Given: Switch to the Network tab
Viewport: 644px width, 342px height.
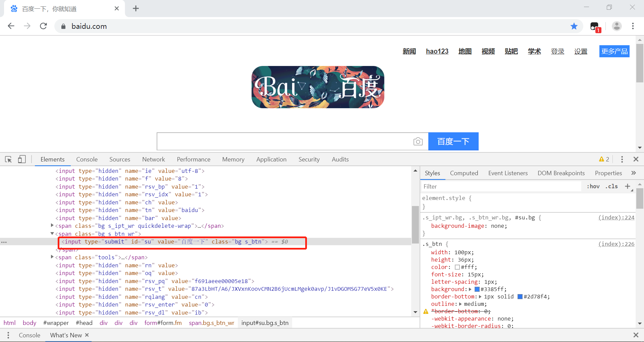Looking at the screenshot, I should tap(153, 159).
